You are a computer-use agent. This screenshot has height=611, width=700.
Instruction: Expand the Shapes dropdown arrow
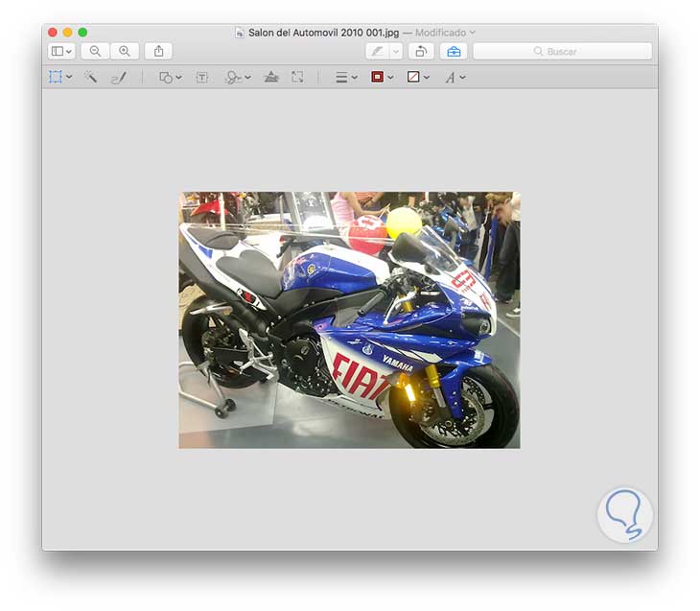pyautogui.click(x=179, y=78)
